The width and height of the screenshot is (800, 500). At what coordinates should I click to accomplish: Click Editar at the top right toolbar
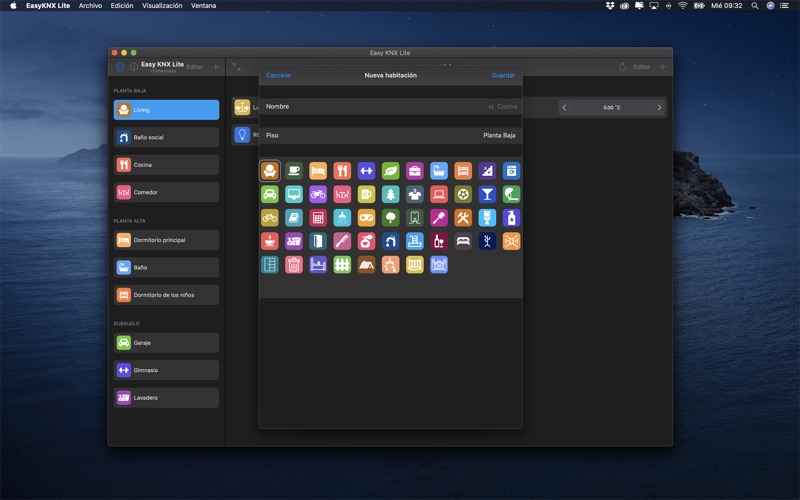(641, 67)
